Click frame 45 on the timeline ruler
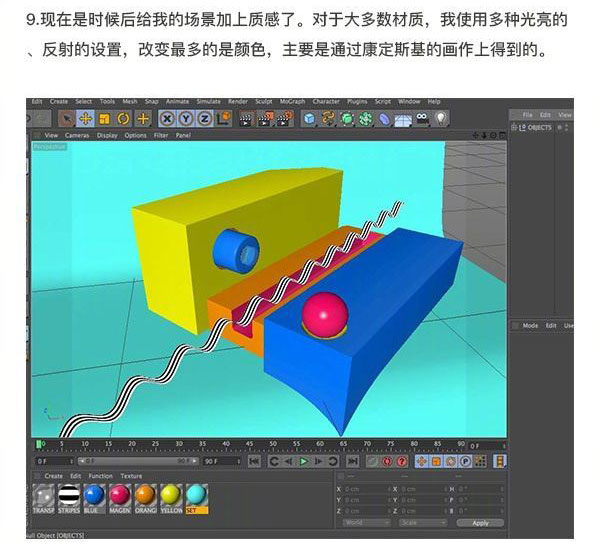 pos(249,444)
